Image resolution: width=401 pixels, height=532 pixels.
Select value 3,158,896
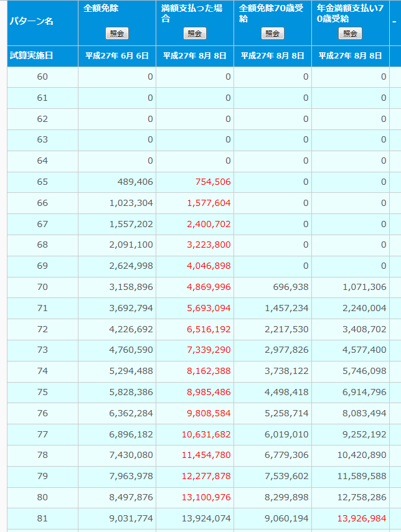tap(131, 287)
